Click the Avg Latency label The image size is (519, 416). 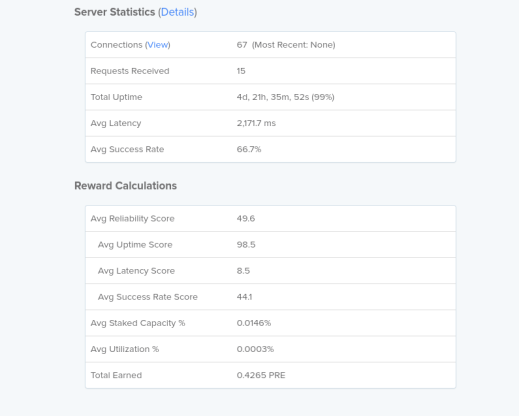(116, 123)
